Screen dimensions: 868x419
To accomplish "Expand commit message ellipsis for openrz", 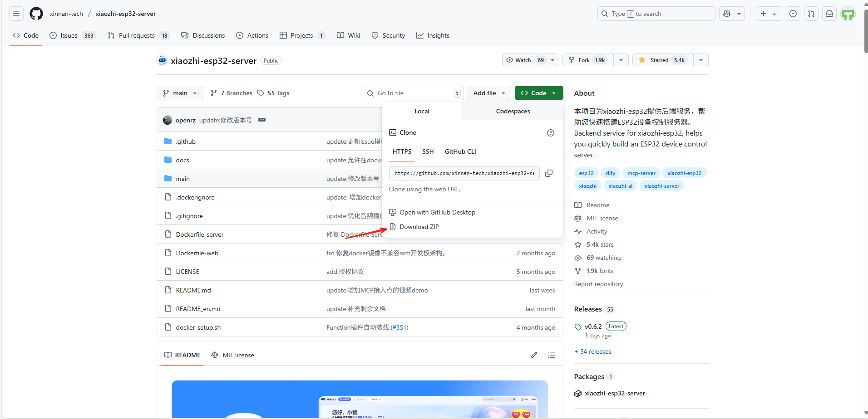I will click(262, 120).
